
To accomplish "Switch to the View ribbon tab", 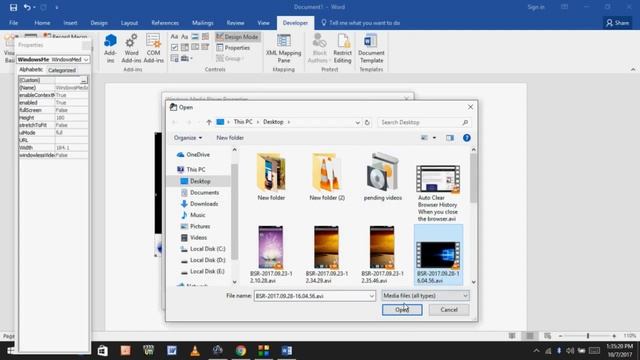I will tap(263, 23).
